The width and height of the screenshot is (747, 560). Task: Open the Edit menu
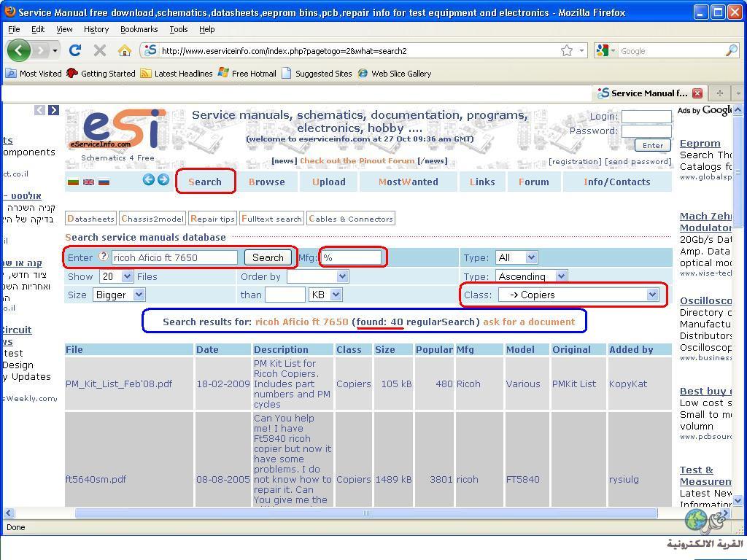[x=38, y=29]
